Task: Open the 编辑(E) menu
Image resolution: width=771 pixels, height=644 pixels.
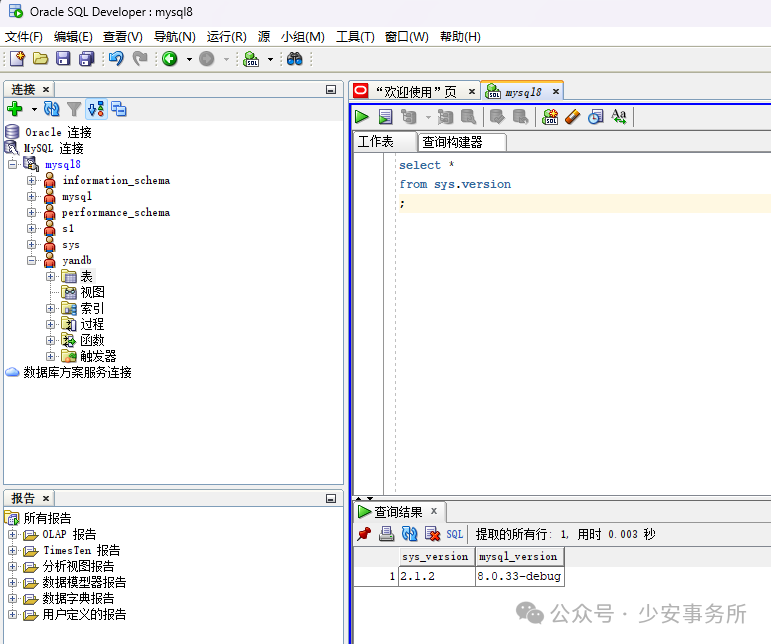Action: (73, 37)
